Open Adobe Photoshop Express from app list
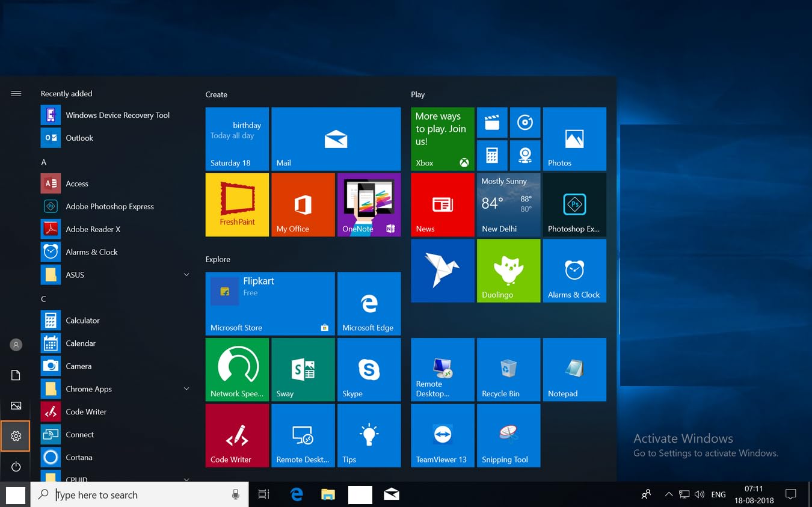 tap(109, 206)
